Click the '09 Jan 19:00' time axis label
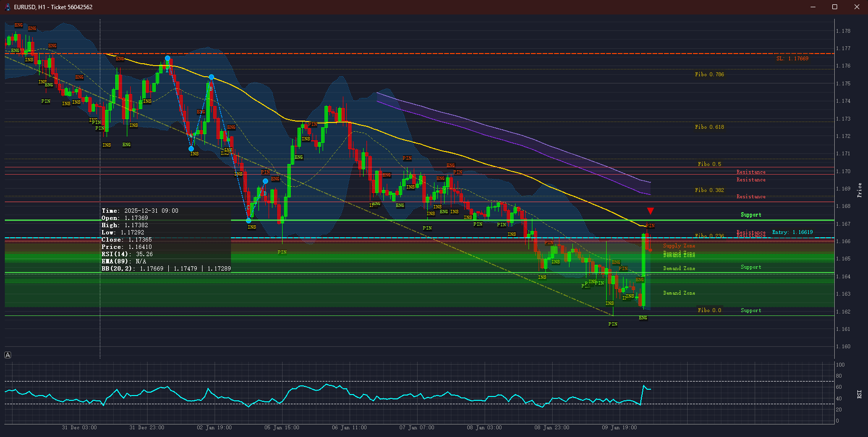 pos(620,427)
